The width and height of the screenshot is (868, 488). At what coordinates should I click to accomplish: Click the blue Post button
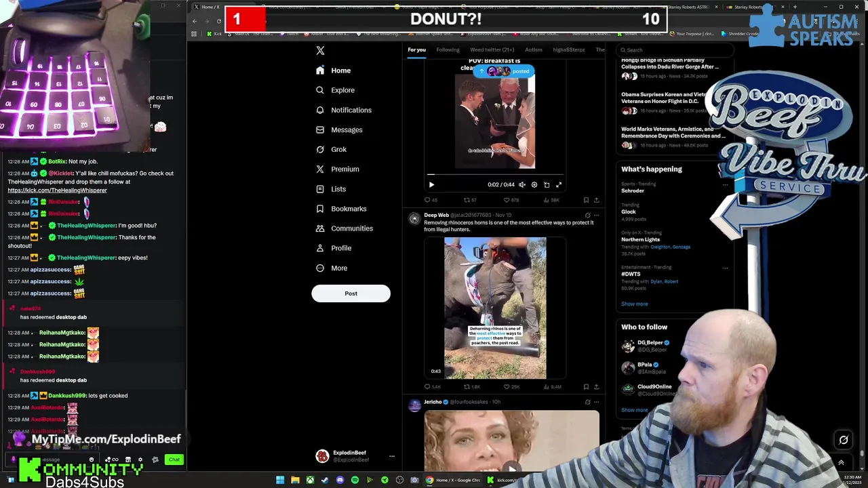coord(351,293)
